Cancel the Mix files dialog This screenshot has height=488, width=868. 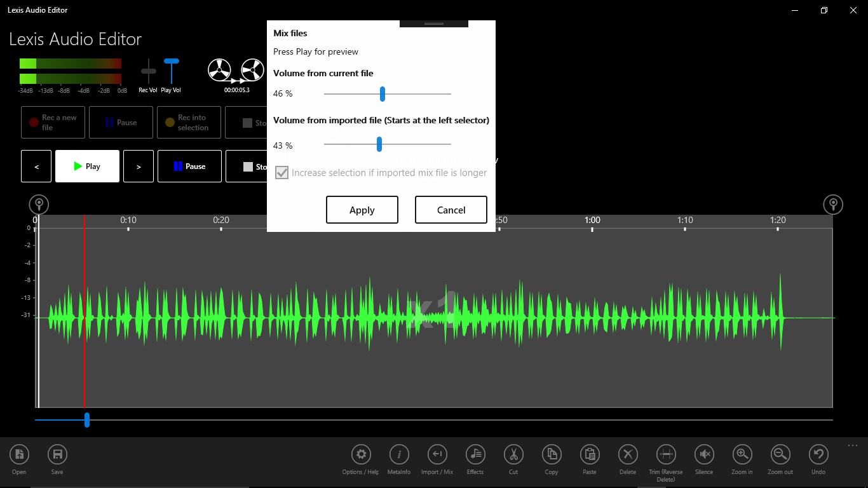[451, 210]
